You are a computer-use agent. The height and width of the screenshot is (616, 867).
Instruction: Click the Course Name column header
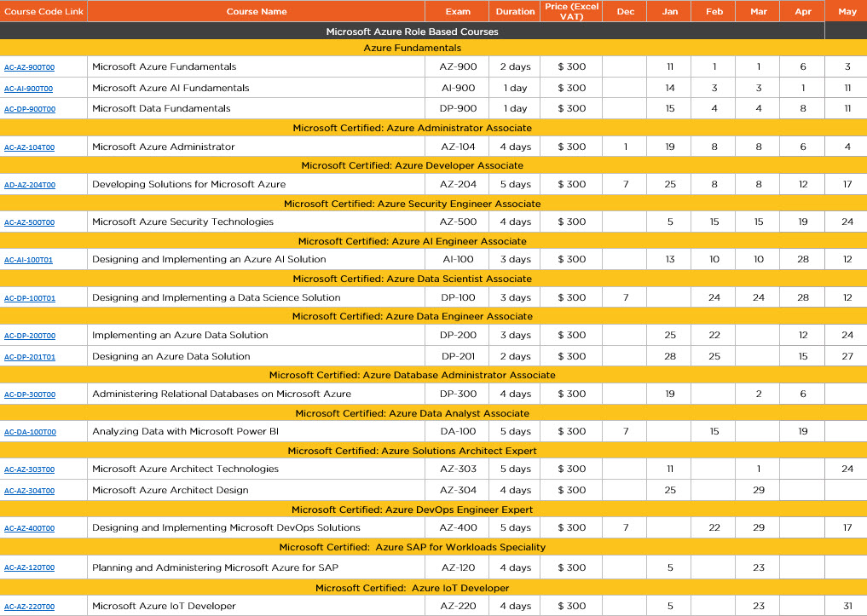pyautogui.click(x=257, y=12)
